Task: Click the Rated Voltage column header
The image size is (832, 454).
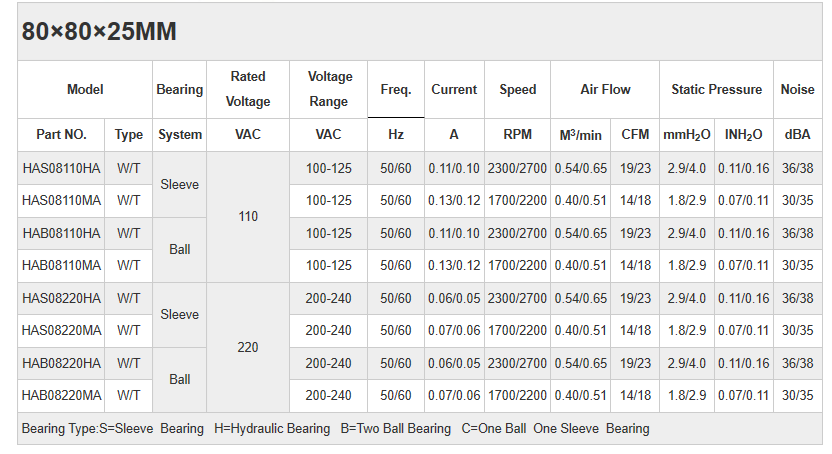Action: (248, 89)
